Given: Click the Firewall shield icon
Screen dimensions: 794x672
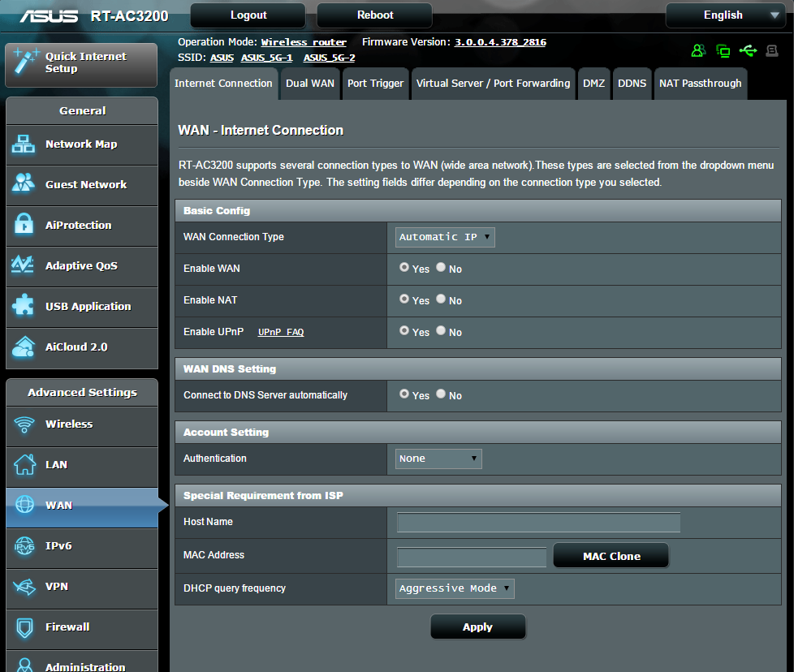Looking at the screenshot, I should [x=24, y=627].
